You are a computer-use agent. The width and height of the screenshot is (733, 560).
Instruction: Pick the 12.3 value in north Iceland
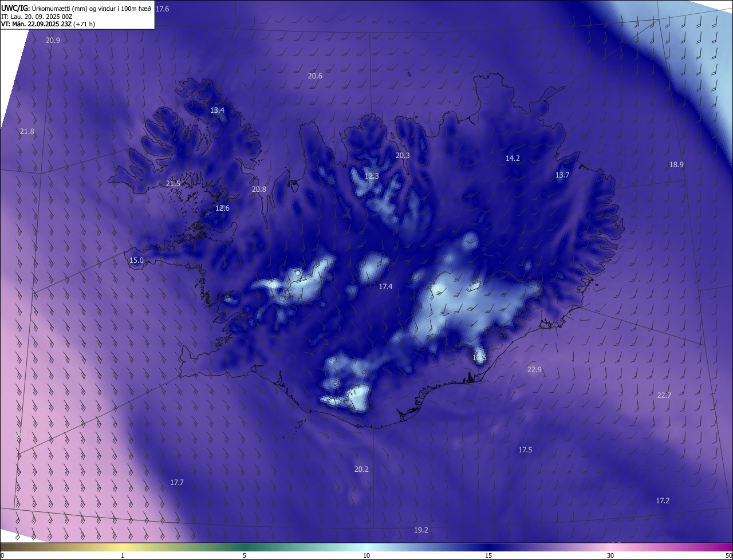[x=372, y=176]
